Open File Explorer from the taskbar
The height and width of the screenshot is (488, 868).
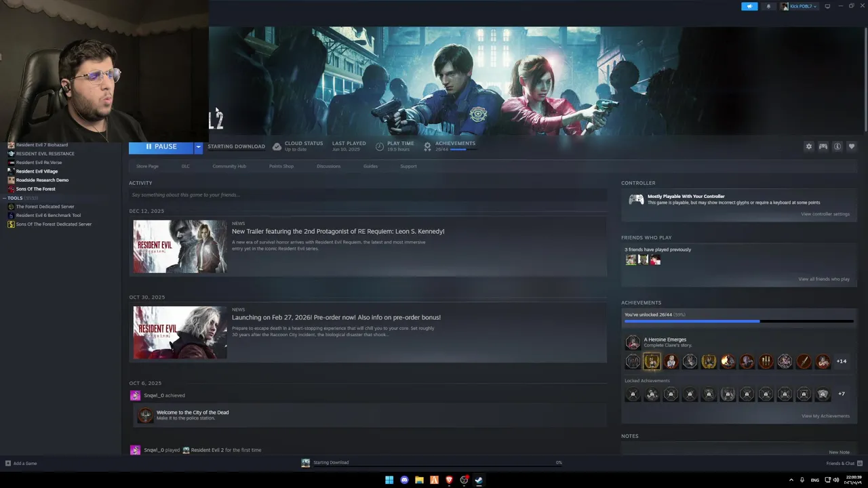point(419,480)
